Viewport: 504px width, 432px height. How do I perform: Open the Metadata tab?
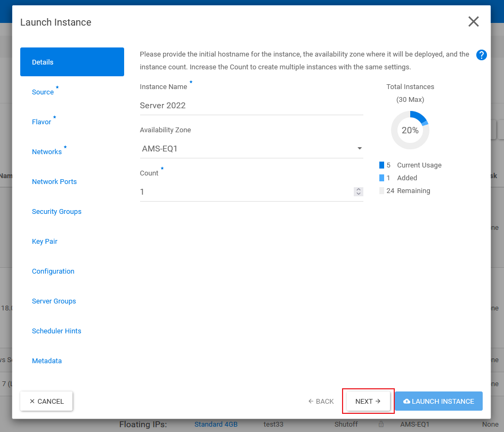click(47, 361)
